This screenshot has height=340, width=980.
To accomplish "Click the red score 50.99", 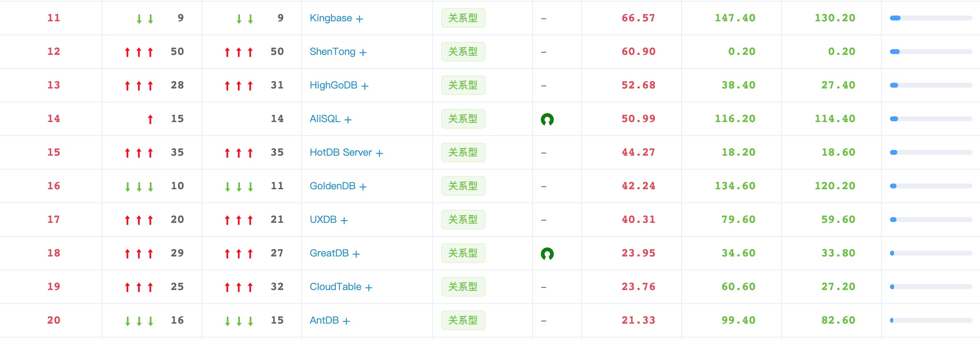I will [x=638, y=119].
